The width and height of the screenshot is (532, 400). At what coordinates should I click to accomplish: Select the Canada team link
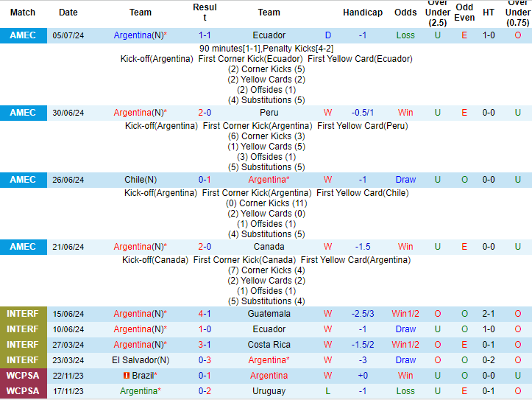[x=269, y=247]
